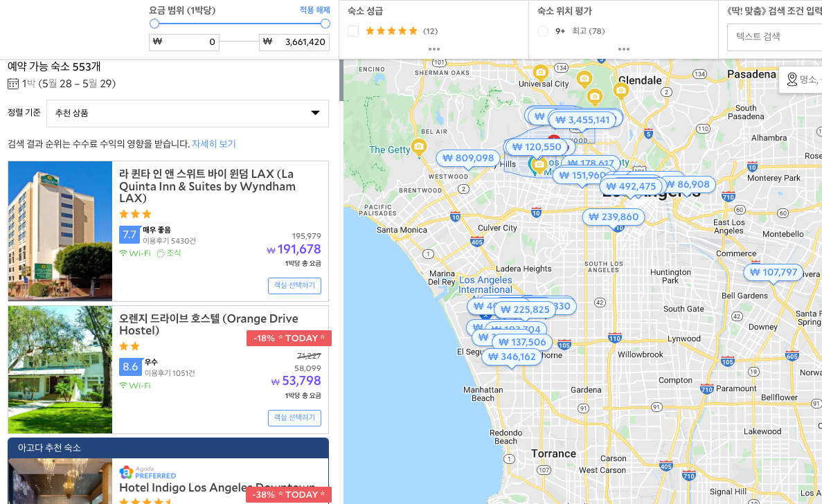Click the maximum price slider handle
This screenshot has height=504, width=822.
[x=325, y=24]
